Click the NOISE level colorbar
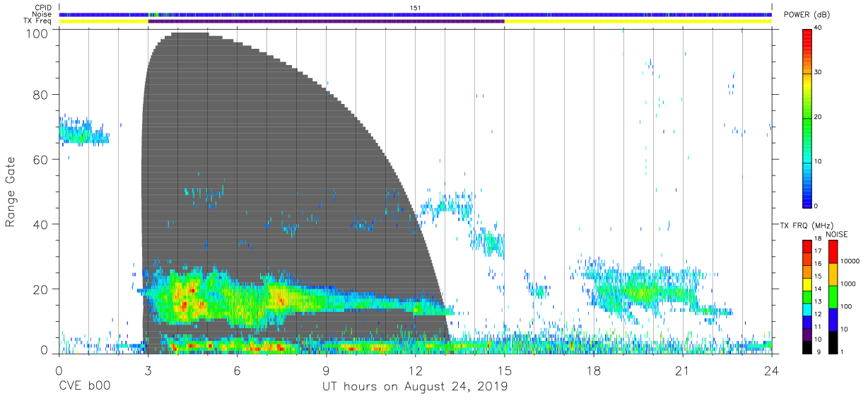 pyautogui.click(x=832, y=297)
